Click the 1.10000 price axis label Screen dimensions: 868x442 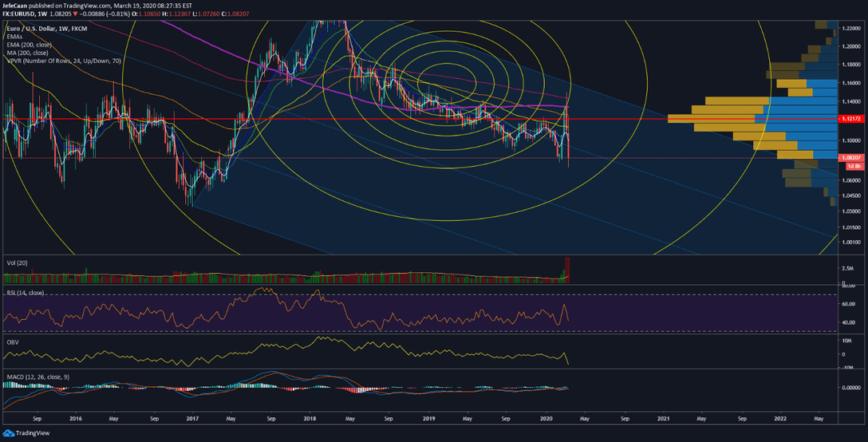click(850, 140)
